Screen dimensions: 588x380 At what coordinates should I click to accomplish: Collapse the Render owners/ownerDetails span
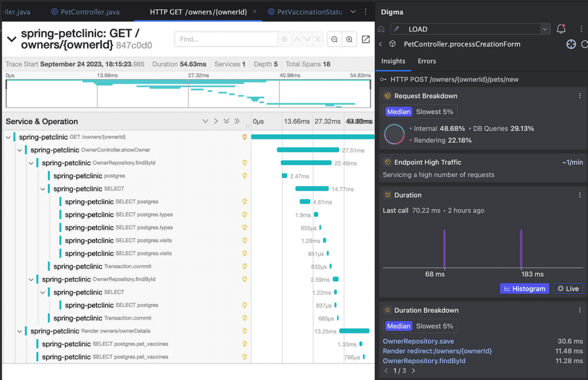[20, 331]
